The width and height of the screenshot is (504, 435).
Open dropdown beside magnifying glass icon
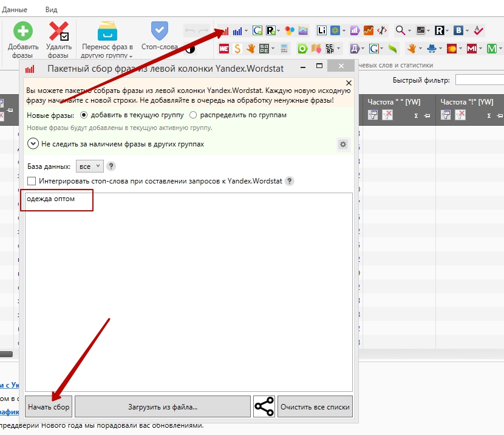pyautogui.click(x=409, y=31)
